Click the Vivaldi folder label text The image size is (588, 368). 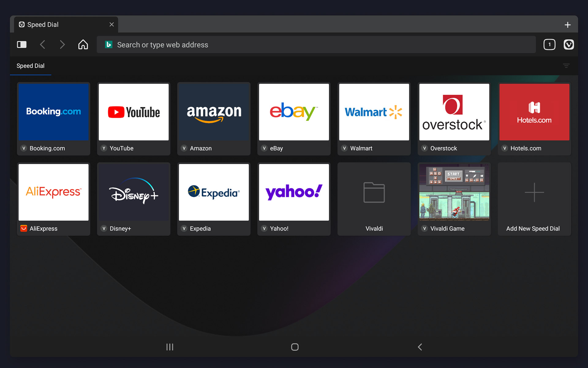point(374,228)
